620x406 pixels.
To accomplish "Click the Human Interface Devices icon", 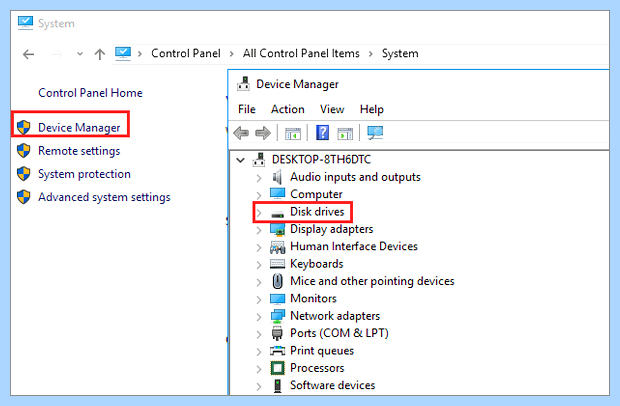I will tap(278, 247).
